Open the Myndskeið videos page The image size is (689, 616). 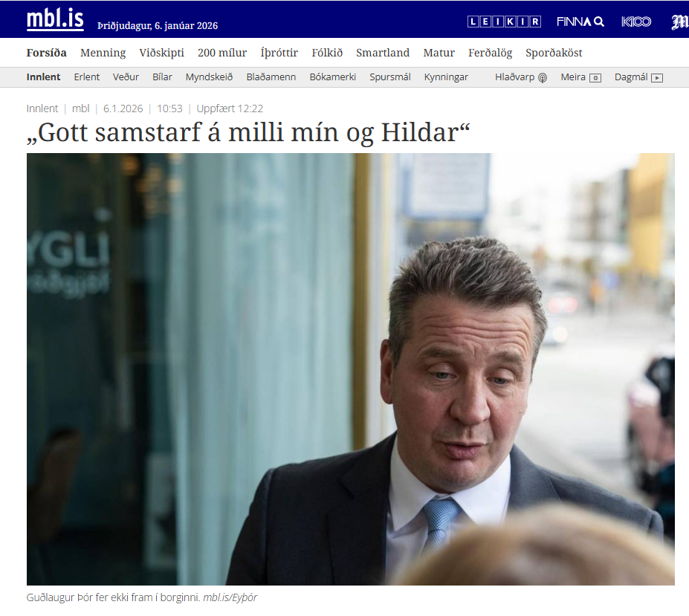coord(209,77)
